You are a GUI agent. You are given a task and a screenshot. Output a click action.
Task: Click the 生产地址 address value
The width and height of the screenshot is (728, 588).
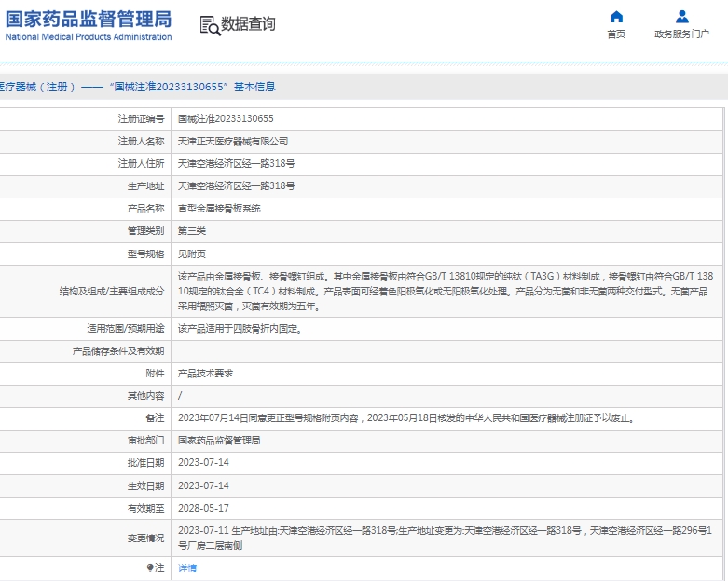[237, 186]
